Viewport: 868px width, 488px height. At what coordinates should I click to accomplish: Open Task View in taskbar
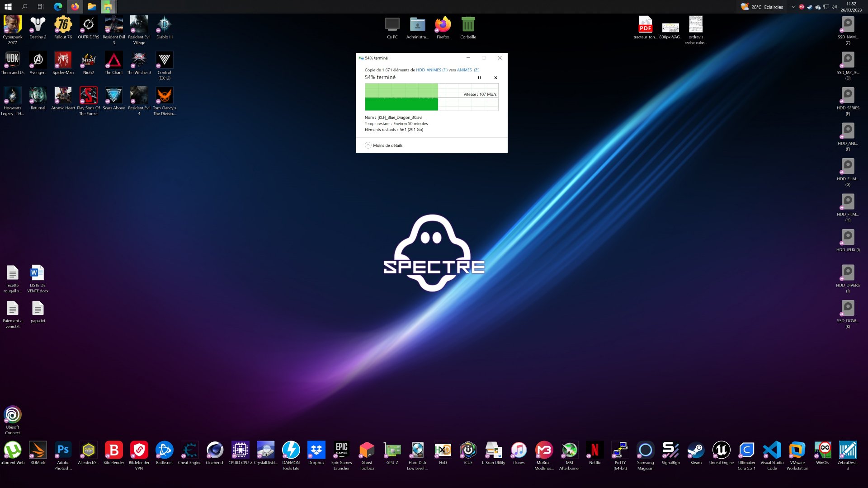41,7
